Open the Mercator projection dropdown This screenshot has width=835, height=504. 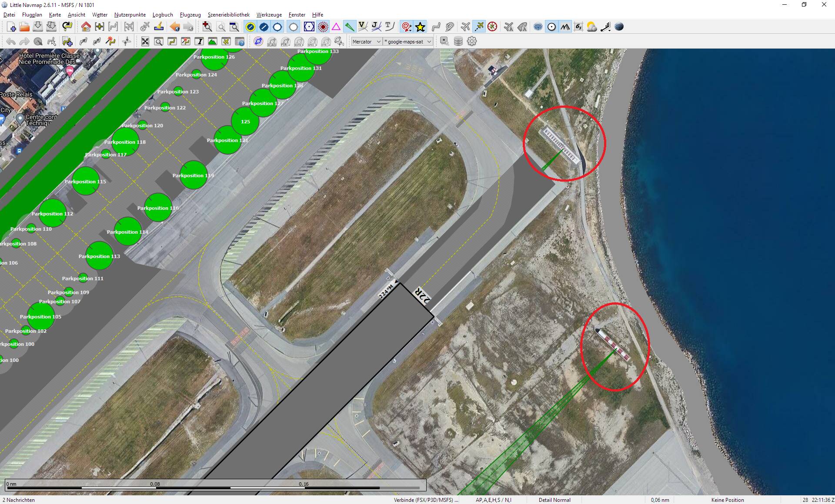click(x=367, y=41)
